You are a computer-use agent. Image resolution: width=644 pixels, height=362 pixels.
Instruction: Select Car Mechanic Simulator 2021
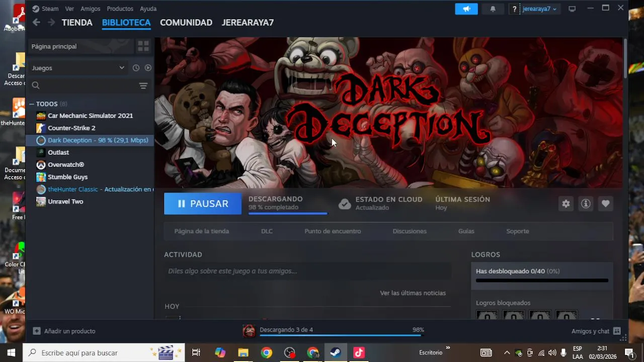90,116
